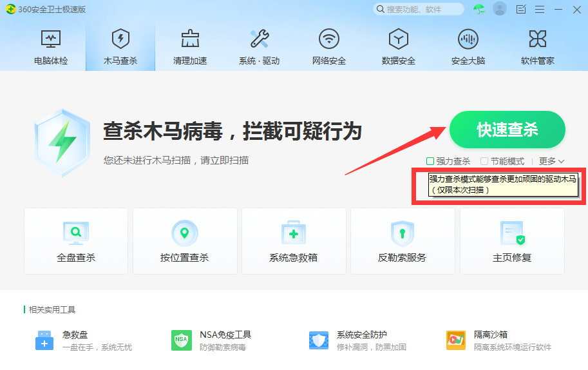
Task: Click the 一盘在手，系统无忧 description
Action: click(x=97, y=347)
